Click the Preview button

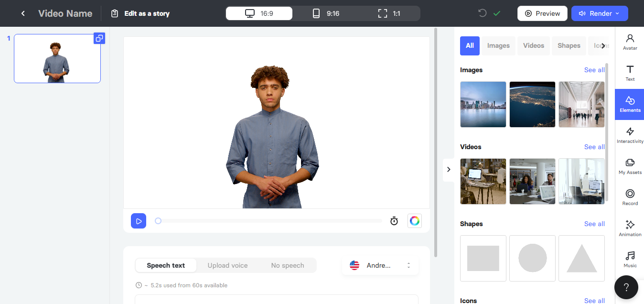[542, 13]
